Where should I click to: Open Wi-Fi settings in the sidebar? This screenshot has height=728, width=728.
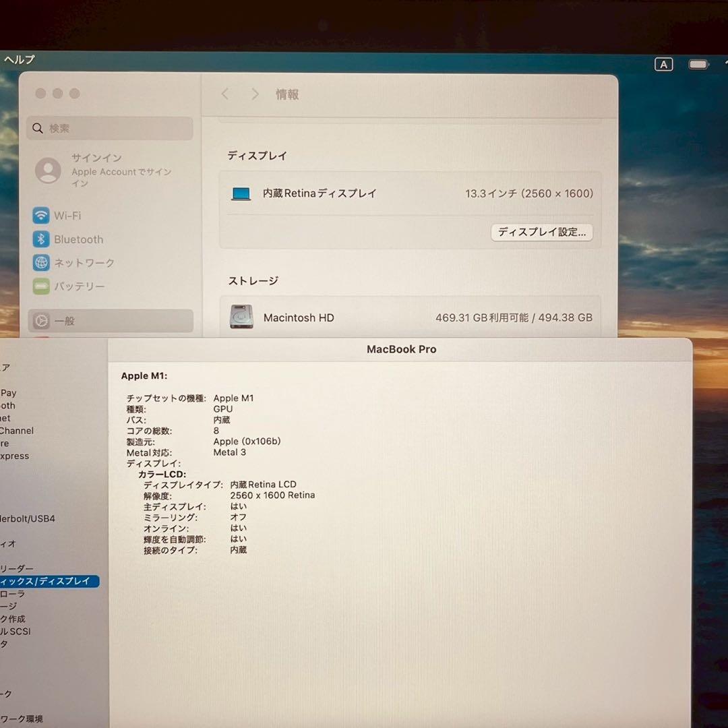[x=67, y=216]
